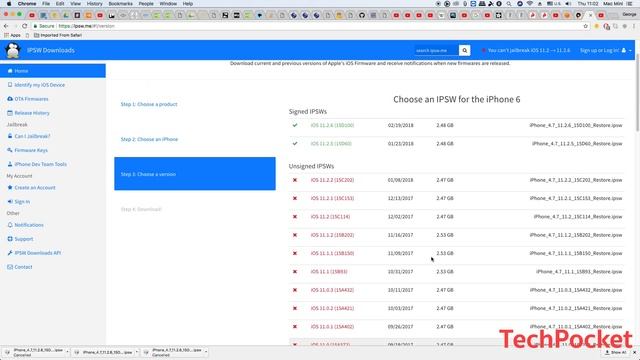This screenshot has width=640, height=360.
Task: Click the IPSW Downloads penguin logo
Action: (13, 50)
